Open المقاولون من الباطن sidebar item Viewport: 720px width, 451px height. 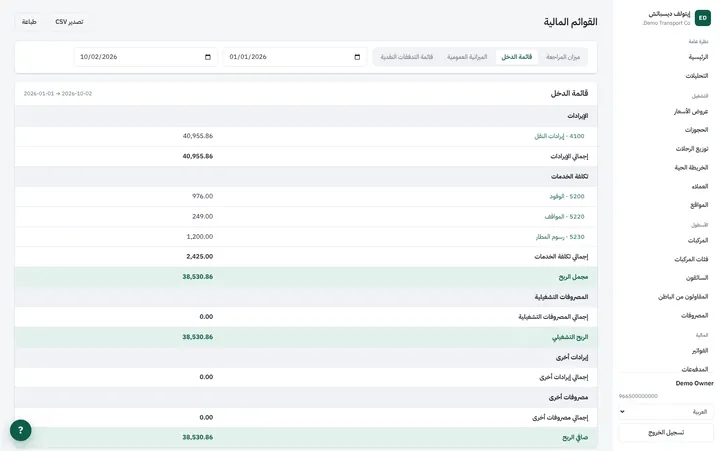(x=683, y=297)
